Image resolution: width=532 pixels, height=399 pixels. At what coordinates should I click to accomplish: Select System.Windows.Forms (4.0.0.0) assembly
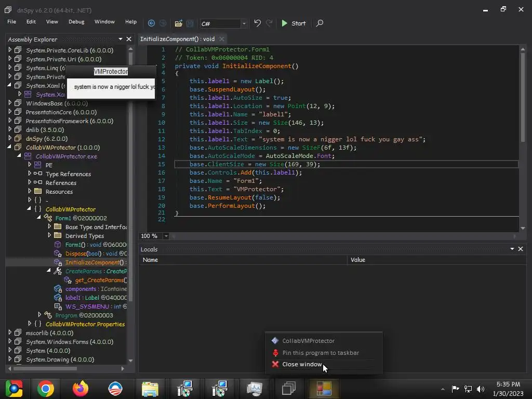pos(70,341)
